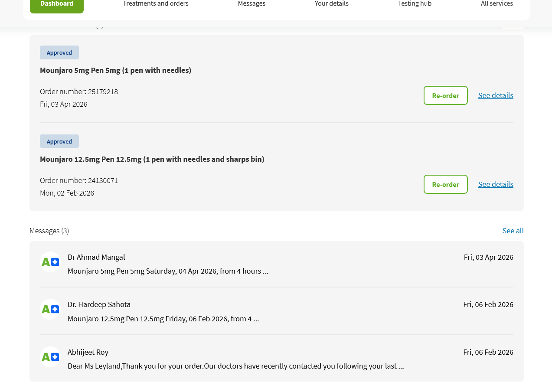Open the Dashboard tab
The height and width of the screenshot is (392, 552).
point(57,4)
